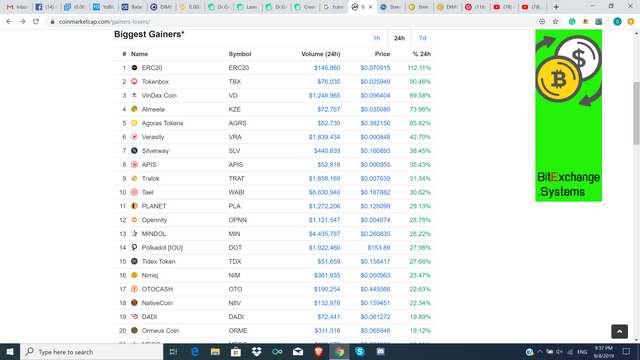Click the Polkadot [IOU] coin logo
The image size is (640, 360).
134,248
